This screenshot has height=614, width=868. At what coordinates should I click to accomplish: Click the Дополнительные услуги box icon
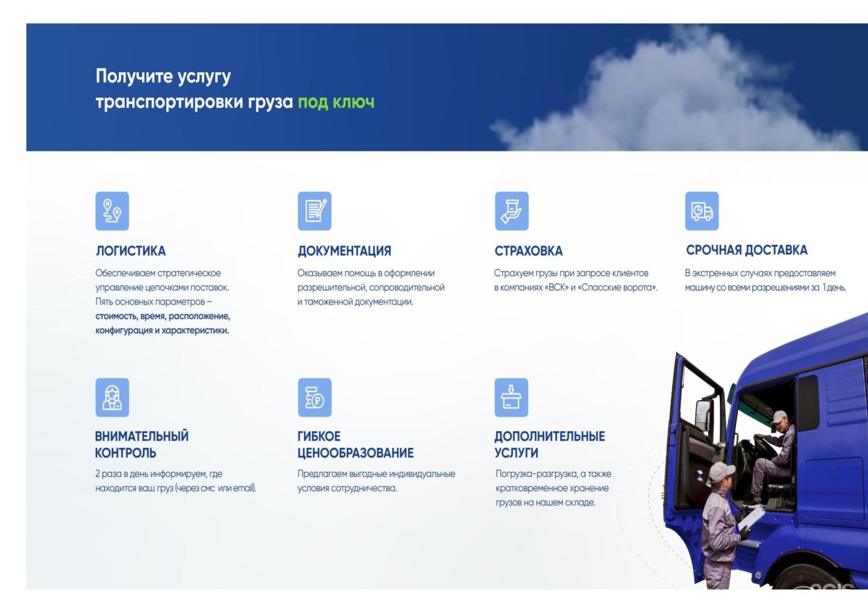pyautogui.click(x=511, y=397)
